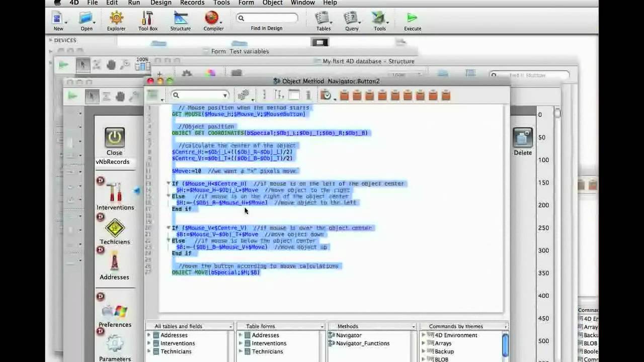The height and width of the screenshot is (362, 644).
Task: Click the Find in Design search field
Action: (x=267, y=18)
